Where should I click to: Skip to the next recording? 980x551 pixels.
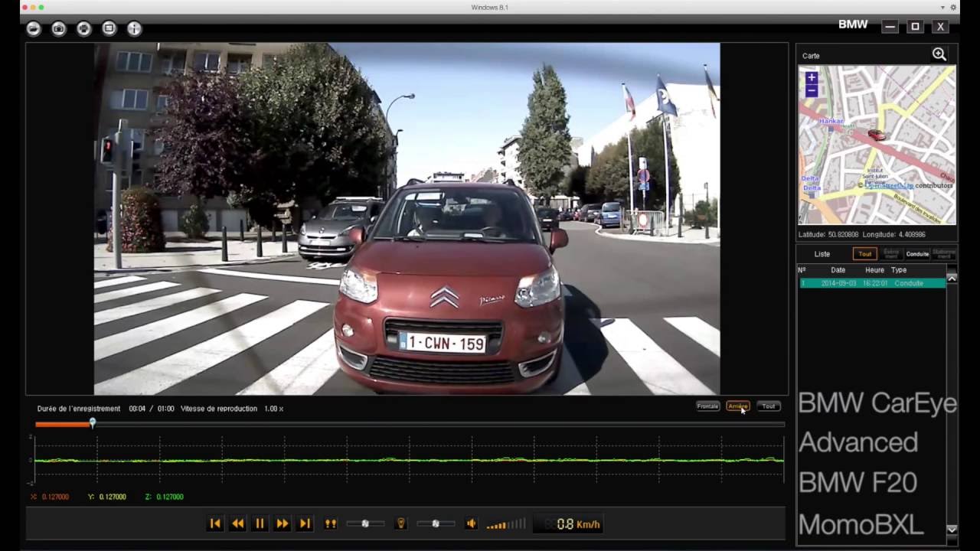coord(305,523)
